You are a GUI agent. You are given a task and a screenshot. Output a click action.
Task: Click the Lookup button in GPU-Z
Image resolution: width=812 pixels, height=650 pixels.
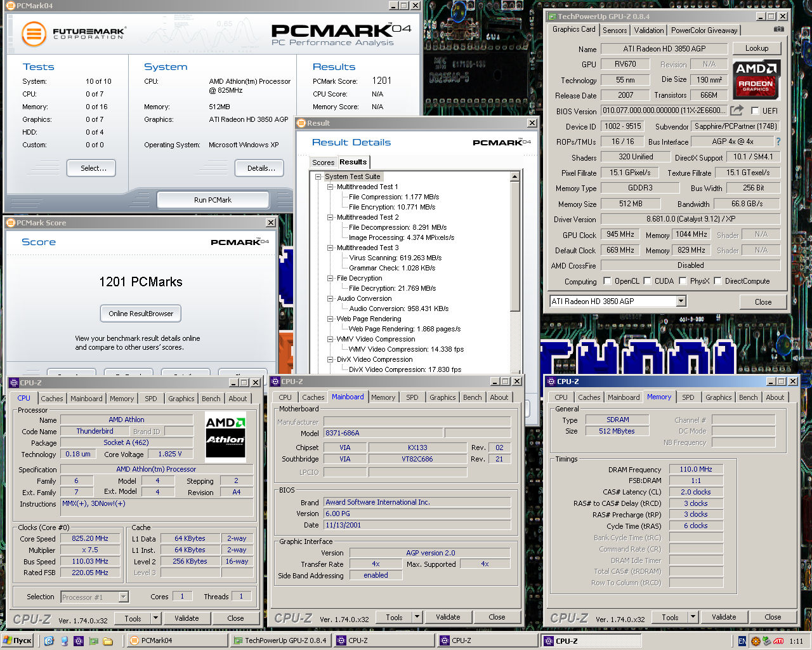[x=757, y=48]
